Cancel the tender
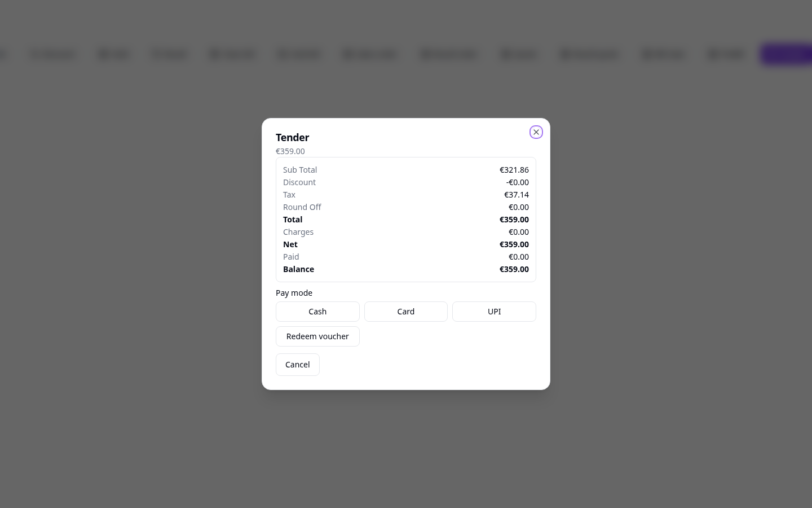This screenshot has height=508, width=812. 298,365
